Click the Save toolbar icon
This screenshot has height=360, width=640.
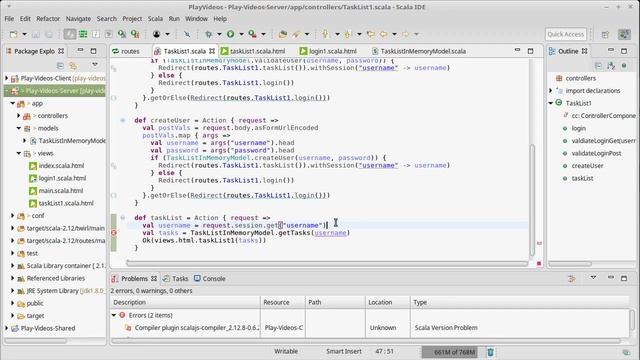coord(36,34)
